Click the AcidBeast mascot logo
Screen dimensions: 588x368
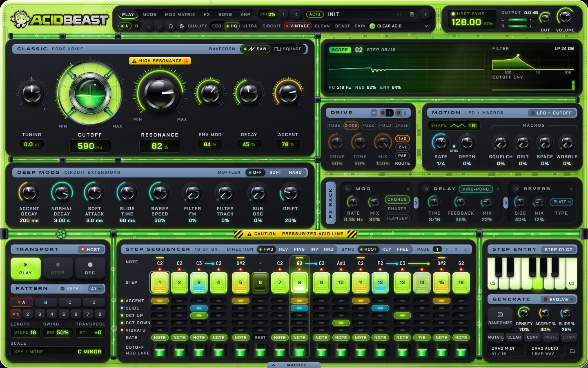[20, 19]
